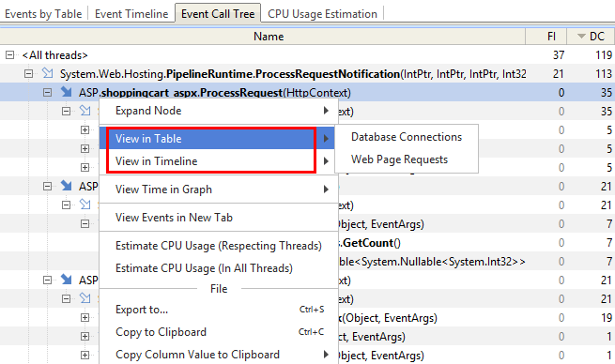615x364 pixels.
Task: Collapse the <All threads> root node
Action: 9,54
